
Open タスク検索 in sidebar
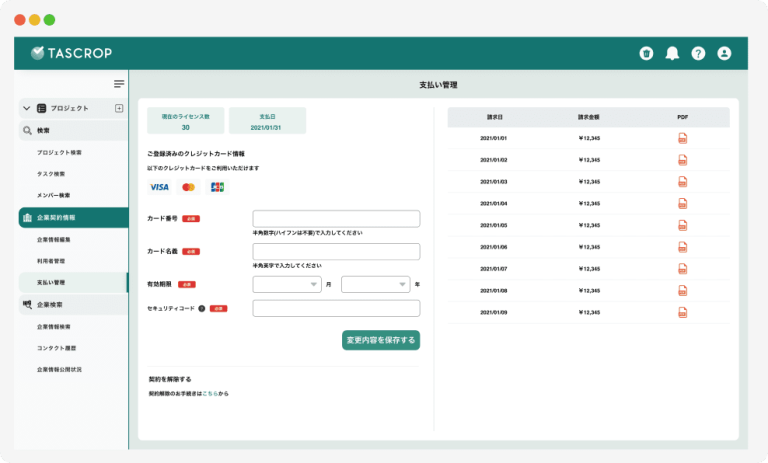51,174
